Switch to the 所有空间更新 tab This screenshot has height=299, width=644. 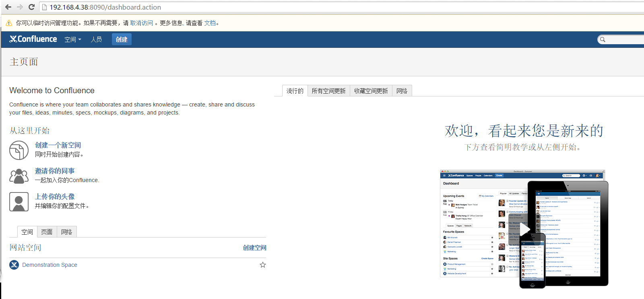[329, 91]
